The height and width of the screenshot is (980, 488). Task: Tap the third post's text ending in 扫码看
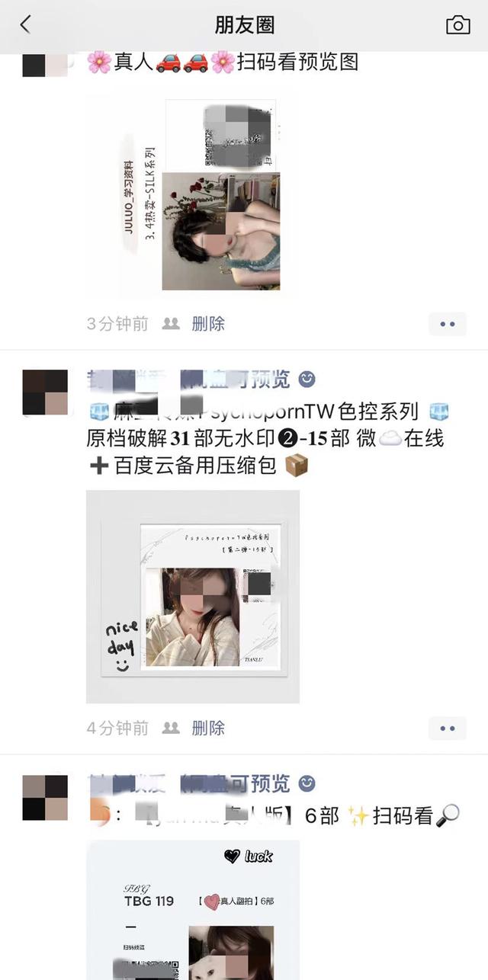tap(274, 816)
